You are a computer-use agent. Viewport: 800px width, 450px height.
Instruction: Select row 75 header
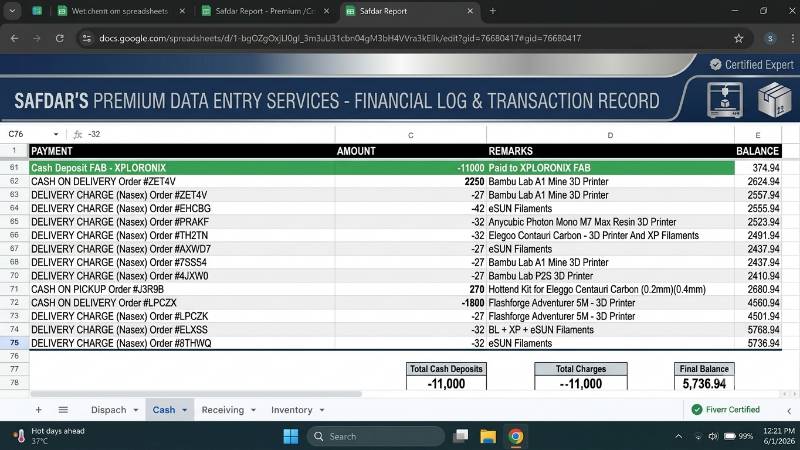pos(14,343)
